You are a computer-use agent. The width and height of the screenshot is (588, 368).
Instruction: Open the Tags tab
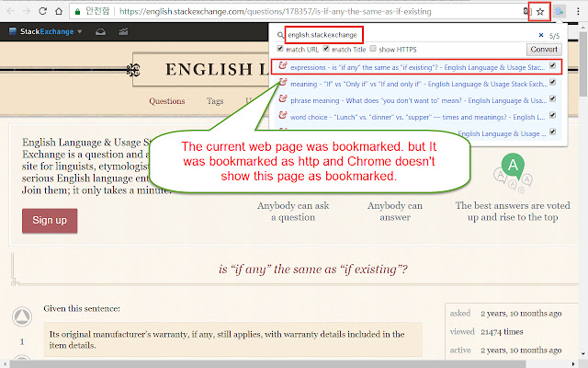coord(215,101)
